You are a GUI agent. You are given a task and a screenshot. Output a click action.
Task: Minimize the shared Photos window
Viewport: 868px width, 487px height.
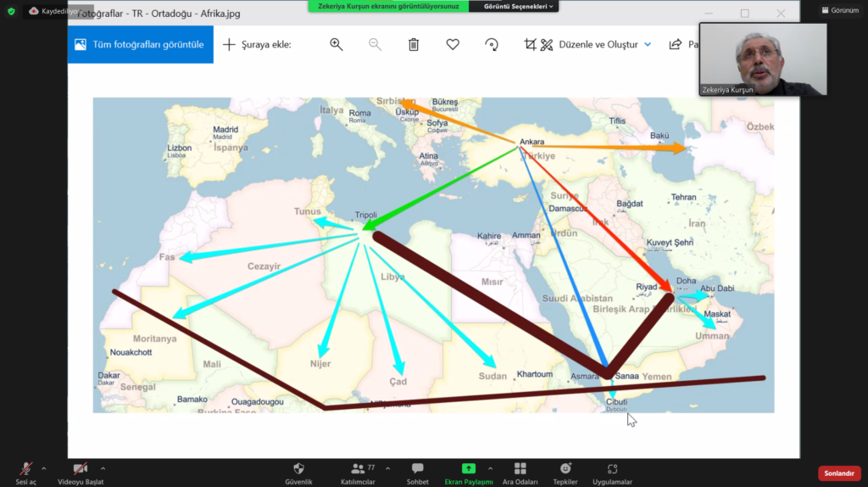click(709, 13)
